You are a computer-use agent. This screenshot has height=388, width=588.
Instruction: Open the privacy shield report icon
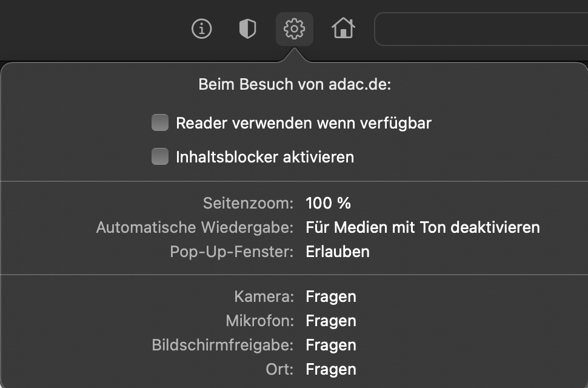pyautogui.click(x=247, y=28)
